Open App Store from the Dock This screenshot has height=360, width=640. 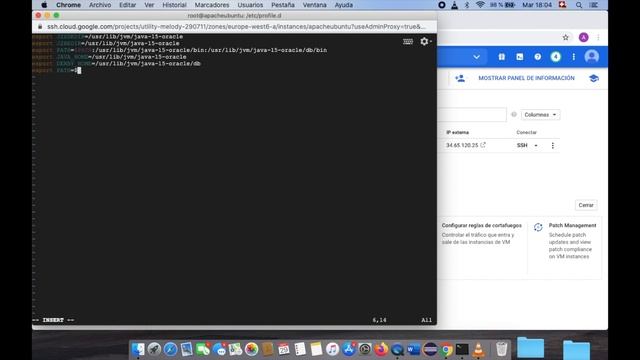[x=349, y=349]
